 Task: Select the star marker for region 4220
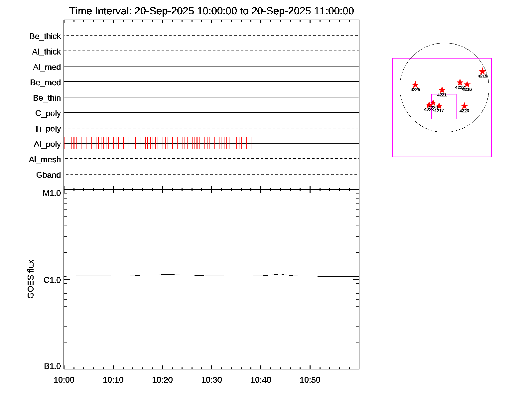465,106
